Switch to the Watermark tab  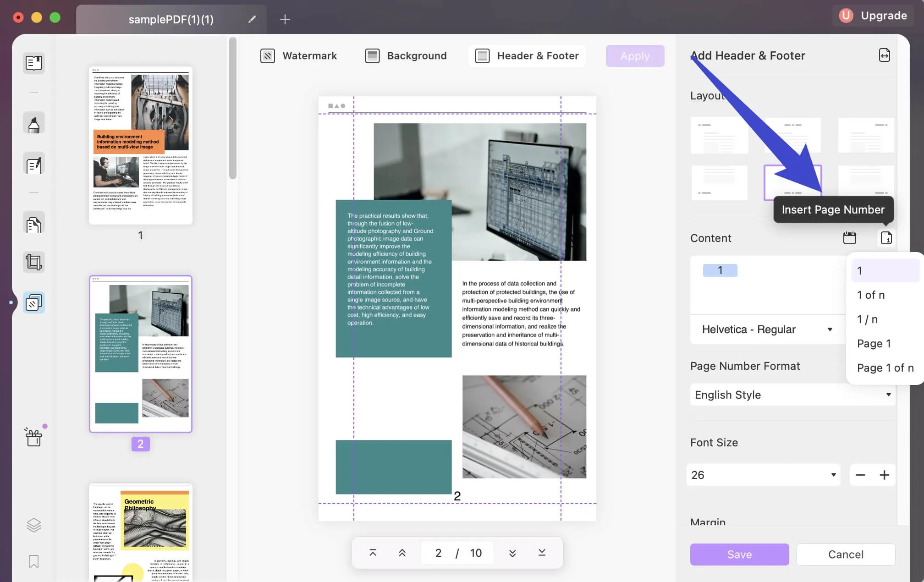(x=299, y=56)
